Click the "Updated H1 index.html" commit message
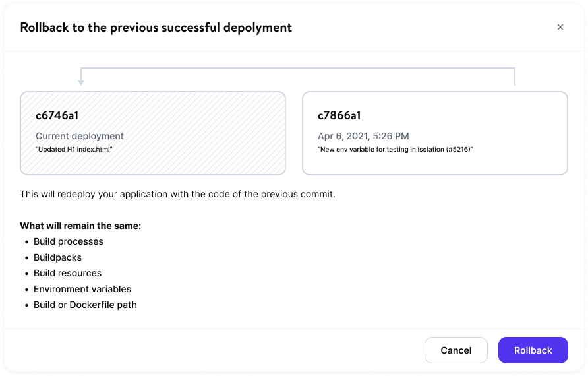Screen dimensions: 588x376 point(74,150)
